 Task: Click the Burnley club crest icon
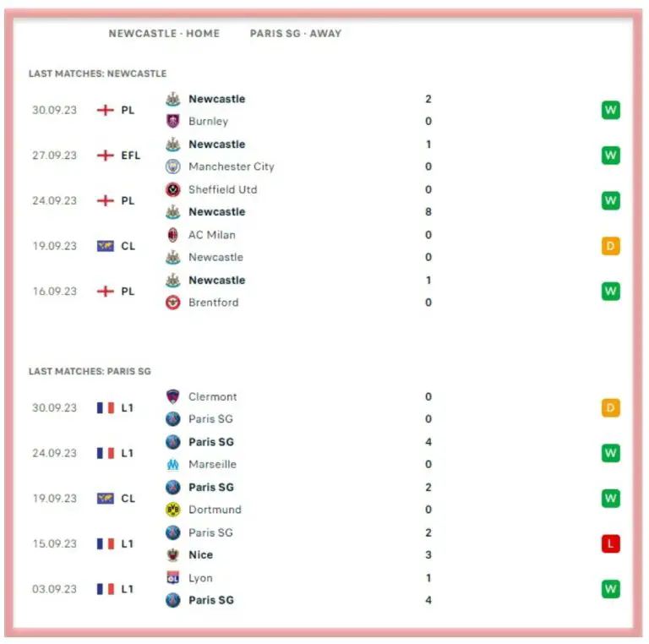(173, 122)
